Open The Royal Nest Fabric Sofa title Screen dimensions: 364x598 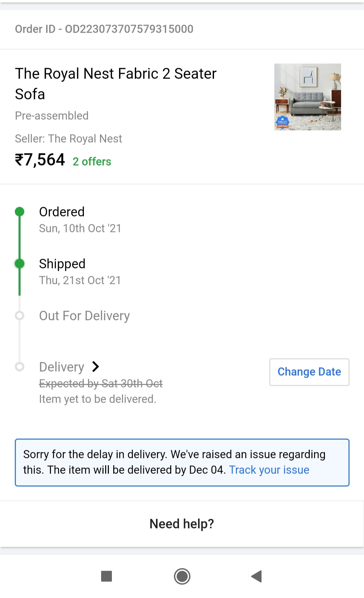[116, 84]
